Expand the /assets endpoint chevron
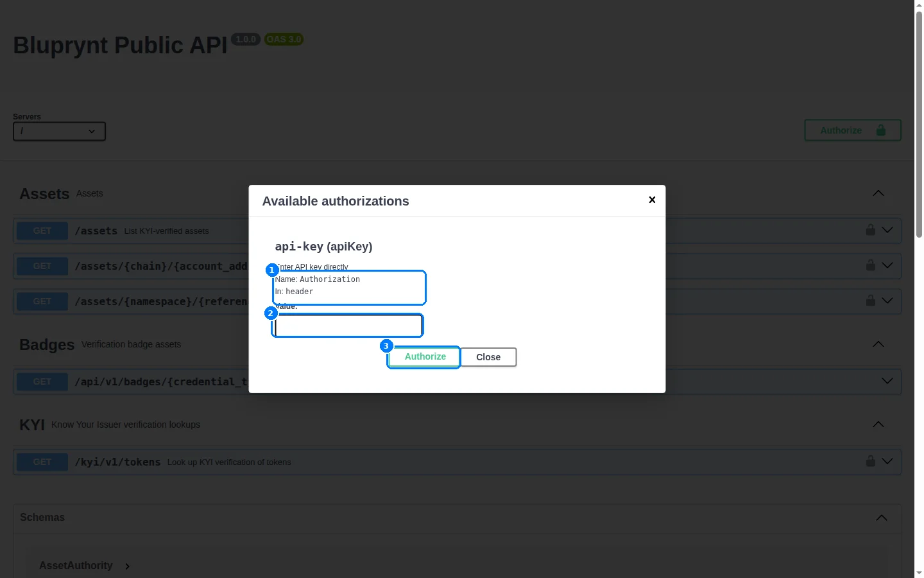The image size is (924, 578). click(887, 230)
